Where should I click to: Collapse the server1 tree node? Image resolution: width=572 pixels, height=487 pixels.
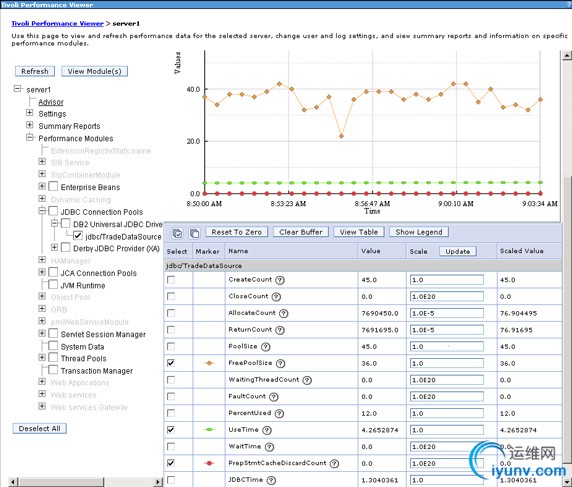(17, 89)
